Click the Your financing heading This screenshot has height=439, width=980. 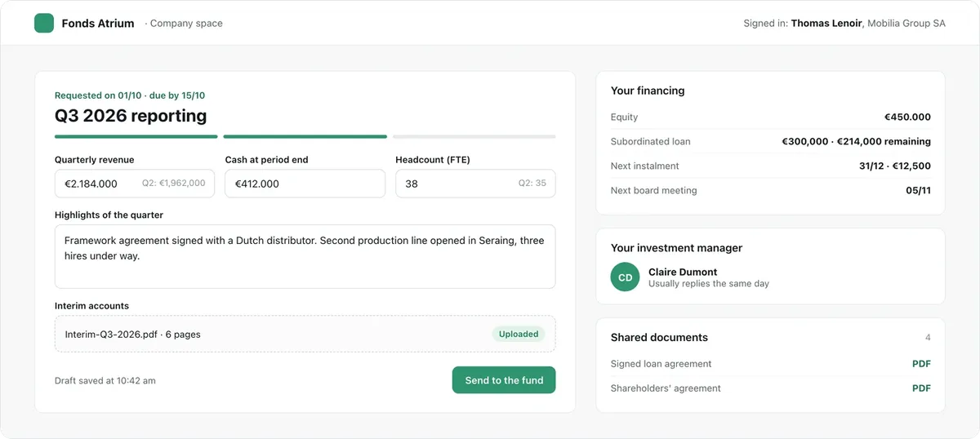[x=648, y=91]
